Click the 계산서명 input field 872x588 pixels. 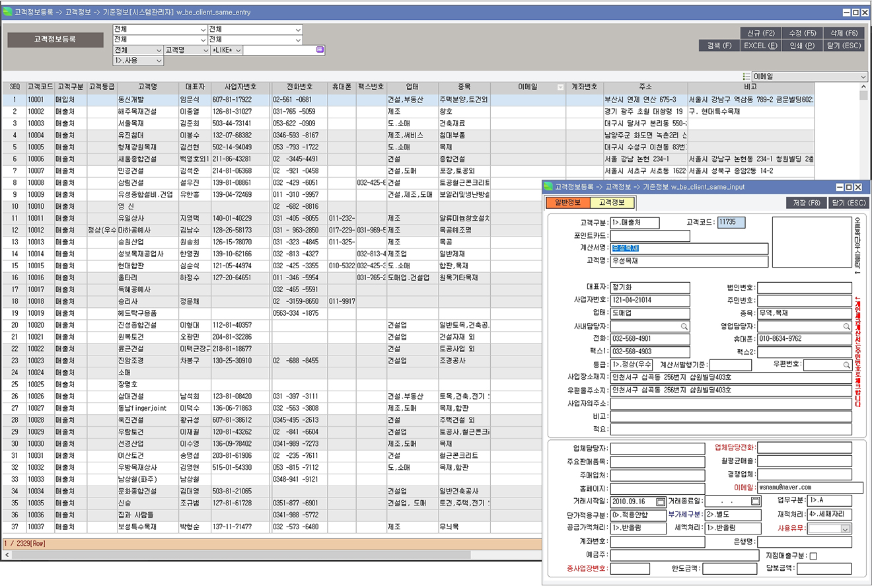coord(690,248)
